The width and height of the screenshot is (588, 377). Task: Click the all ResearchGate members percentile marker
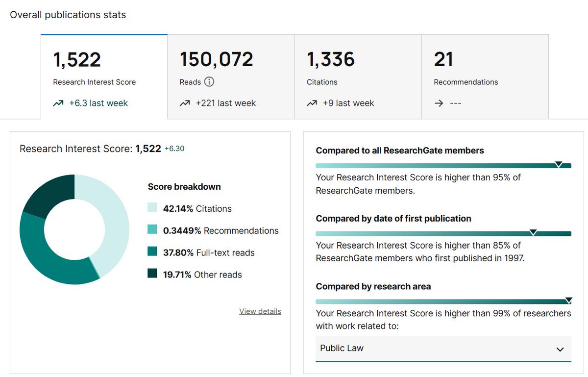(558, 164)
